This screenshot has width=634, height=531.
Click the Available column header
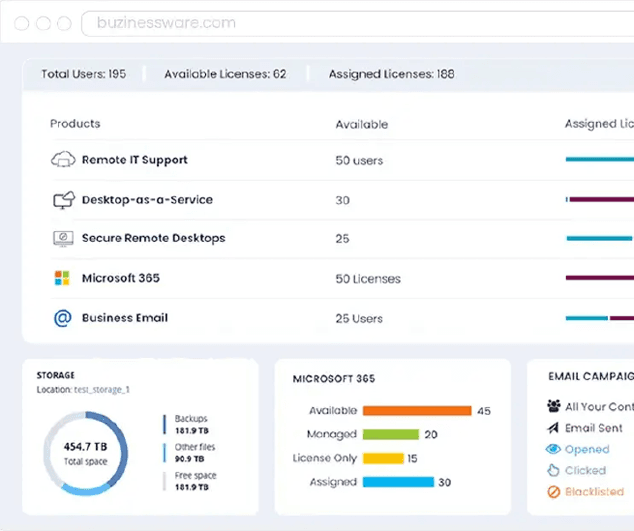361,125
